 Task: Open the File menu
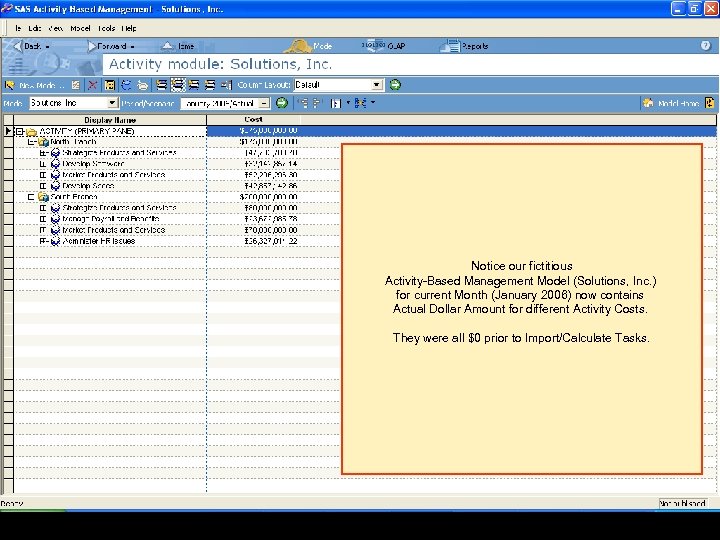(18, 28)
